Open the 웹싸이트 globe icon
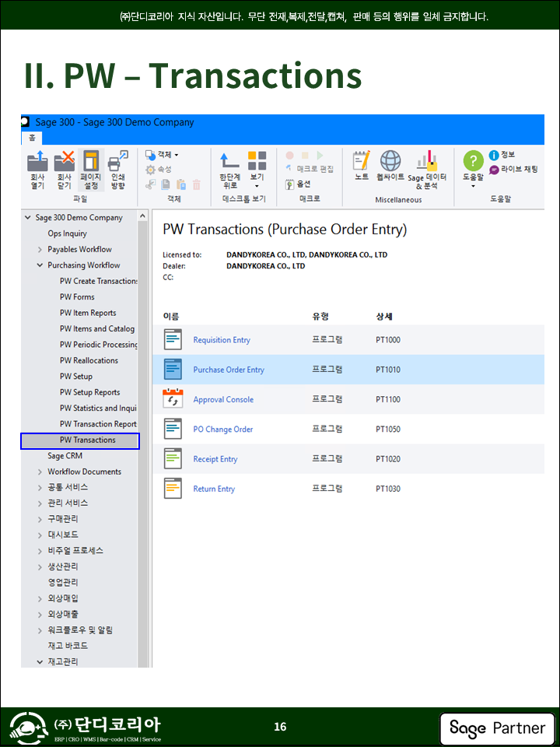The image size is (560, 747). point(390,165)
